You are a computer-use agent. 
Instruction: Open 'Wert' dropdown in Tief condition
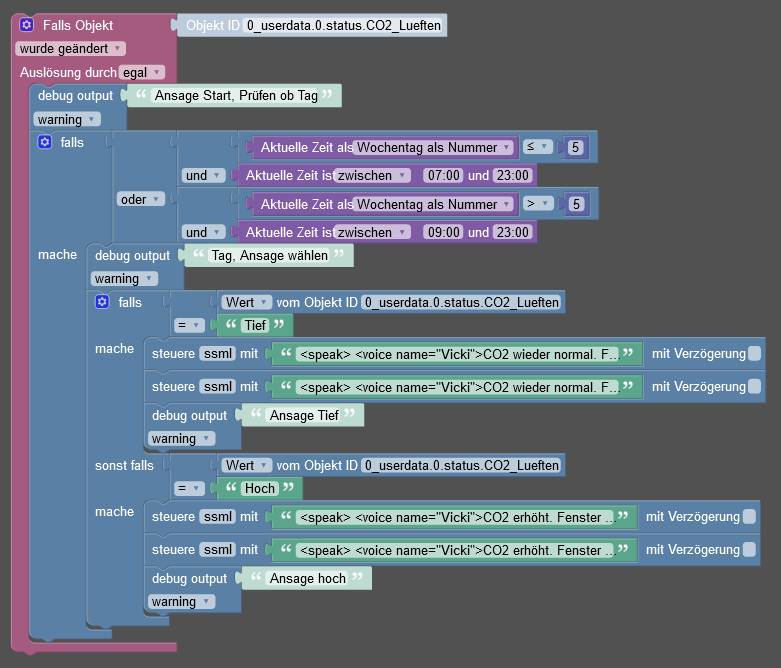pos(247,302)
